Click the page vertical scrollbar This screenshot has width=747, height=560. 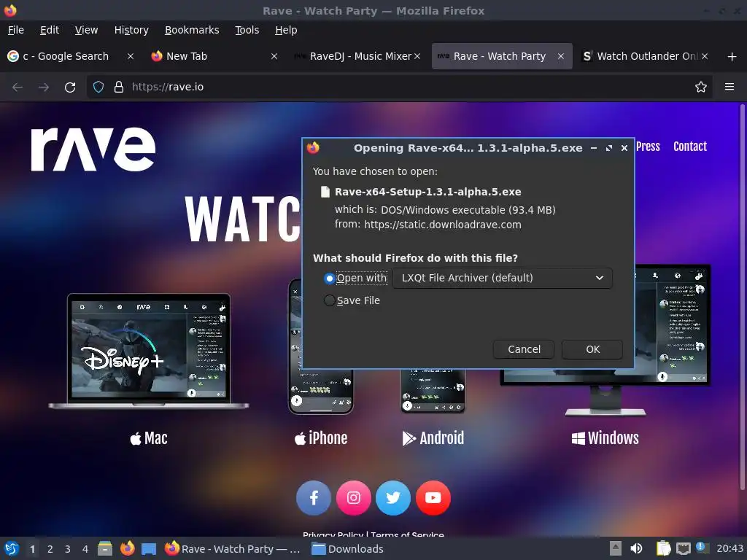coord(742,297)
